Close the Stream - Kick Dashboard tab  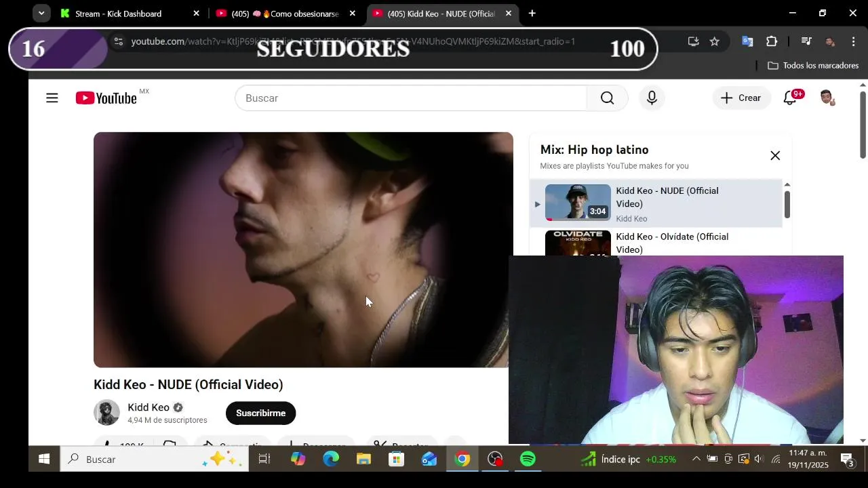click(x=196, y=14)
